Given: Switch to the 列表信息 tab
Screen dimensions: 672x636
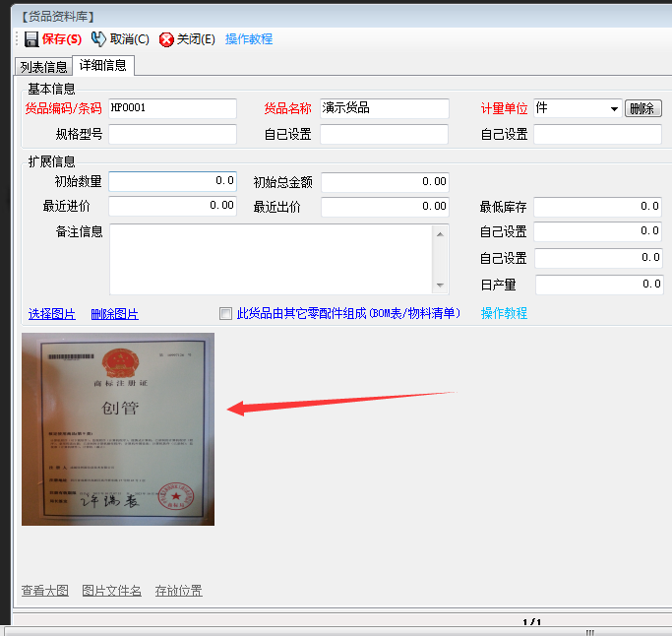Looking at the screenshot, I should [x=43, y=67].
